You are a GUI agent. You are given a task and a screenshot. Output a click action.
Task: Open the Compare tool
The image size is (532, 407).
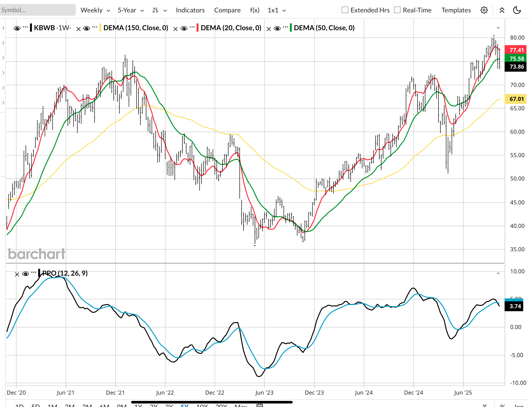pos(227,10)
